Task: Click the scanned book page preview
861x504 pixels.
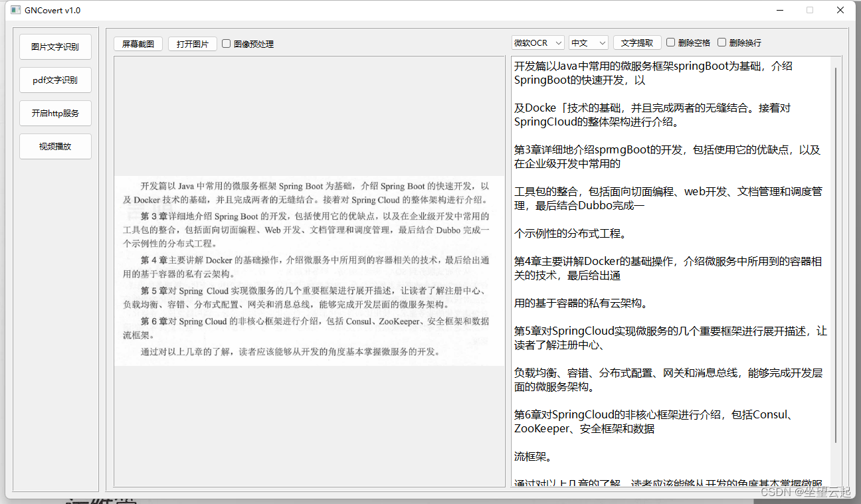Action: coord(309,266)
